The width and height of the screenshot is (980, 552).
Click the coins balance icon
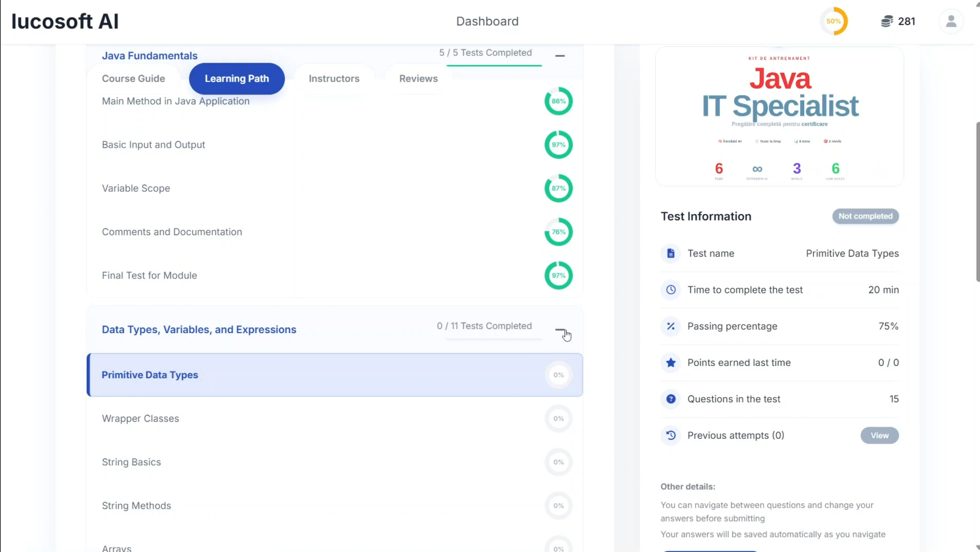tap(887, 22)
